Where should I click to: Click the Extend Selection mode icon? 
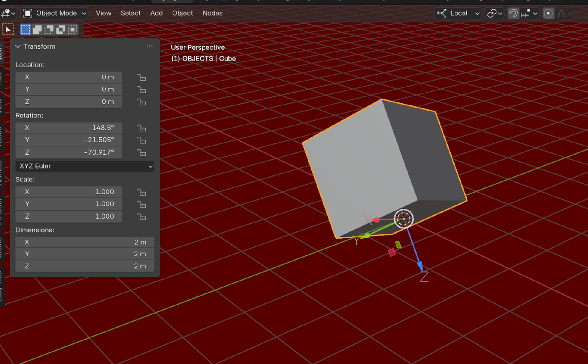[x=37, y=30]
